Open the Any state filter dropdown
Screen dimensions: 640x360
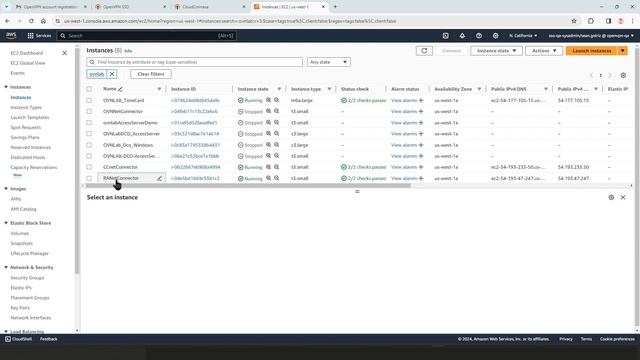tap(329, 62)
